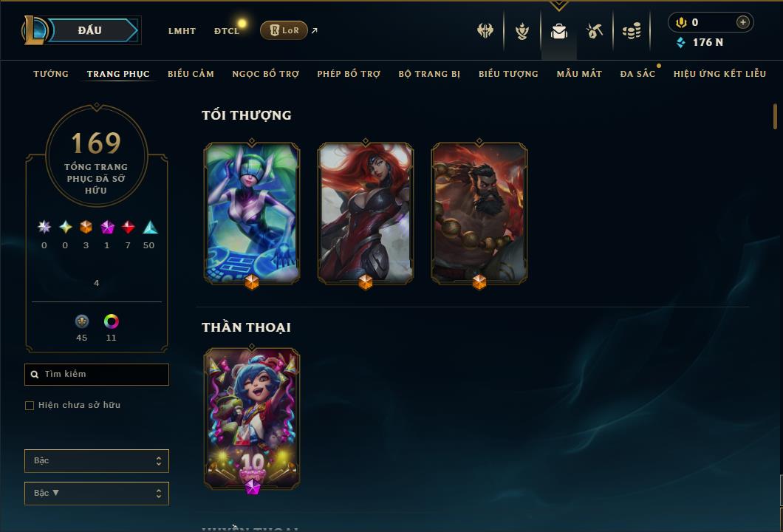783x532 pixels.
Task: Open the Store coins icon
Action: click(632, 31)
